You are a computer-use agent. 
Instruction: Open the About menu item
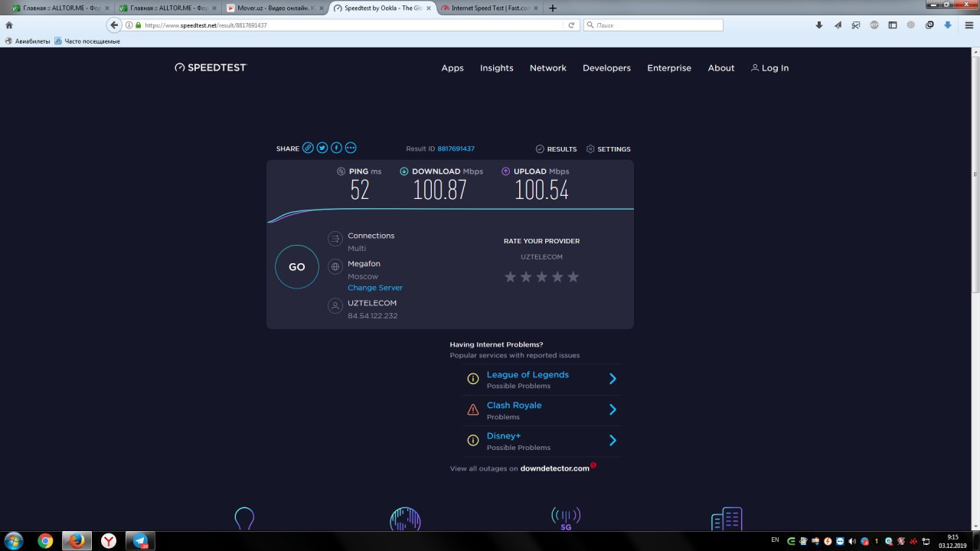721,68
